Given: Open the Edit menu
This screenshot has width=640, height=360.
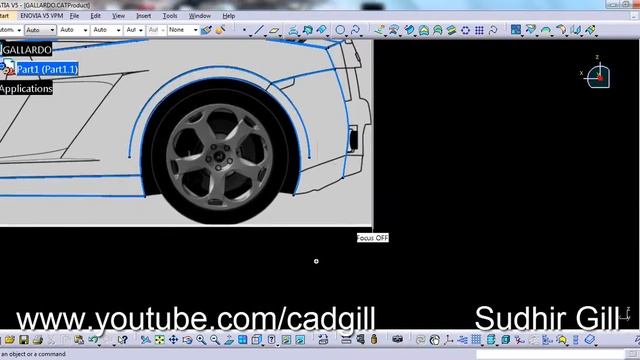Looking at the screenshot, I should click(96, 16).
